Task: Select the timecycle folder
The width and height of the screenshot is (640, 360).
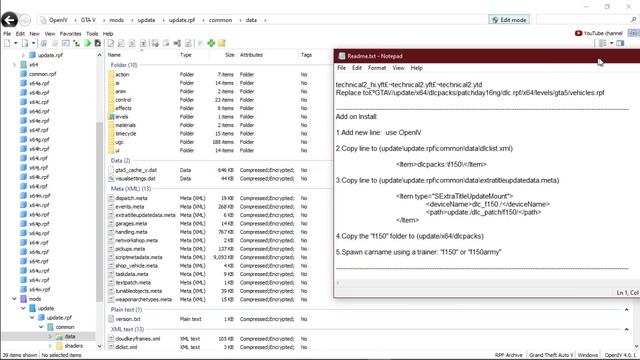Action: pyautogui.click(x=125, y=133)
